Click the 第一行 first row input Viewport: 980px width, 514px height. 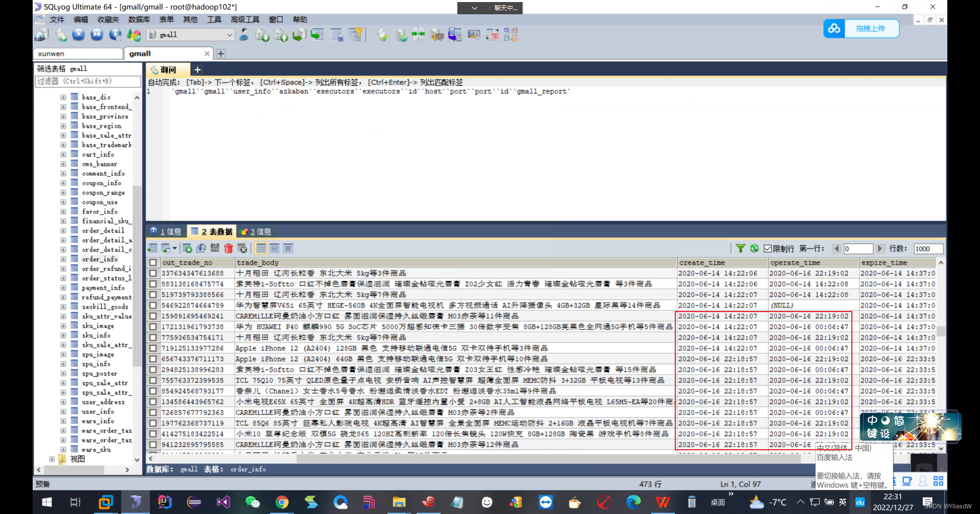(857, 248)
